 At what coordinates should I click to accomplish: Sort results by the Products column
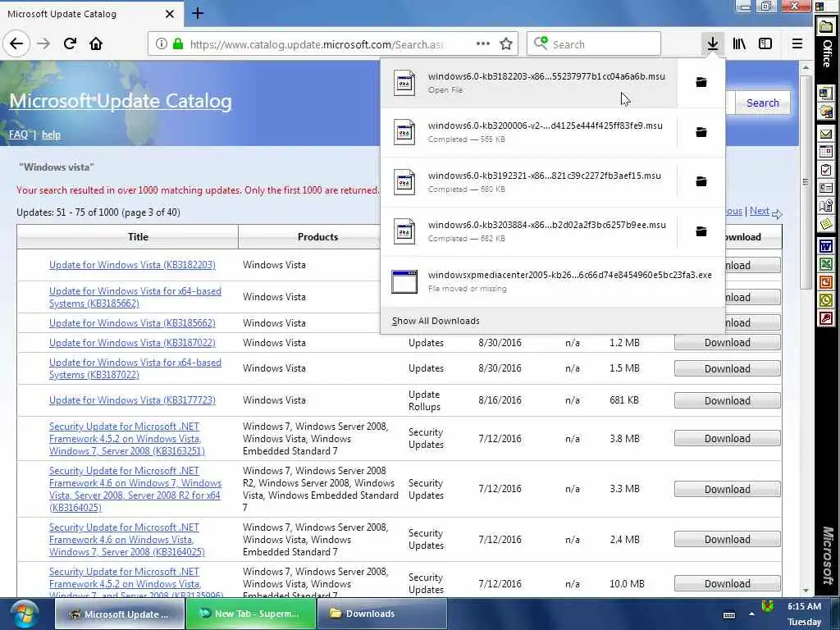pyautogui.click(x=317, y=237)
